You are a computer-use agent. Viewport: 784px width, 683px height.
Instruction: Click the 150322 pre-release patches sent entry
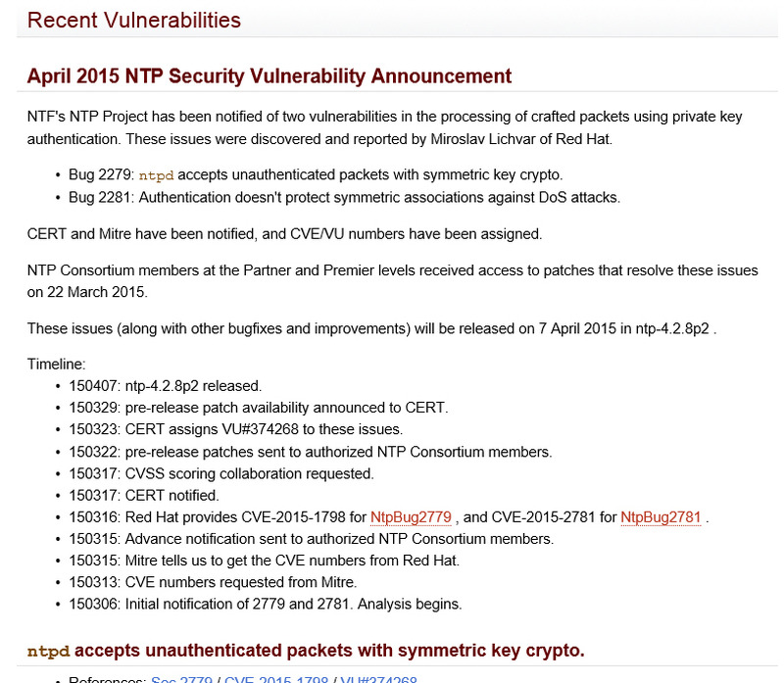point(310,452)
